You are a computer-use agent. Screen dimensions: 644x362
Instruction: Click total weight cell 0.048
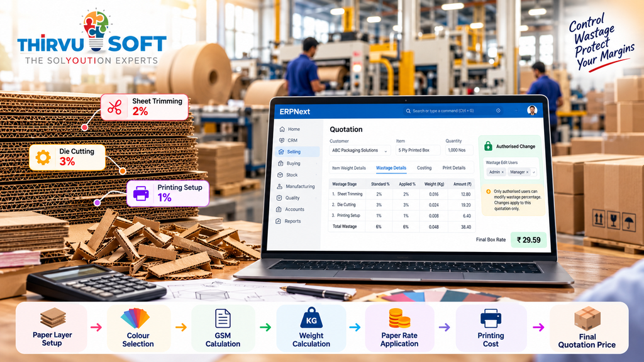point(434,227)
